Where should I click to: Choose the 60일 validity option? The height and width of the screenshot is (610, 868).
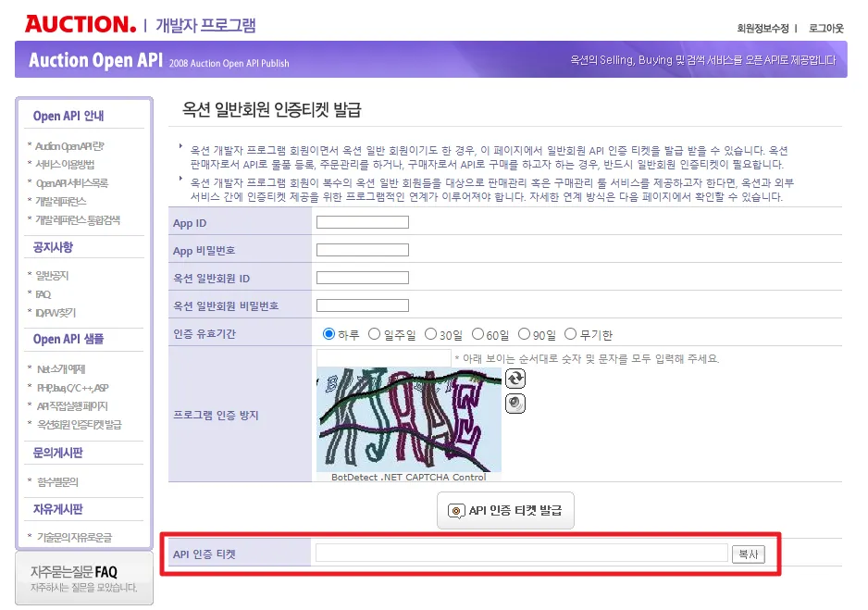pos(477,334)
